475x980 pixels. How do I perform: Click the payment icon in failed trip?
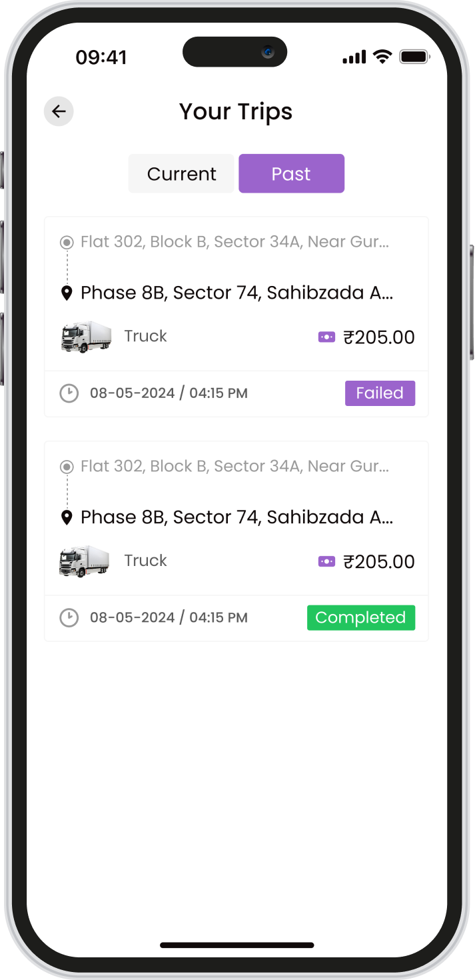326,337
